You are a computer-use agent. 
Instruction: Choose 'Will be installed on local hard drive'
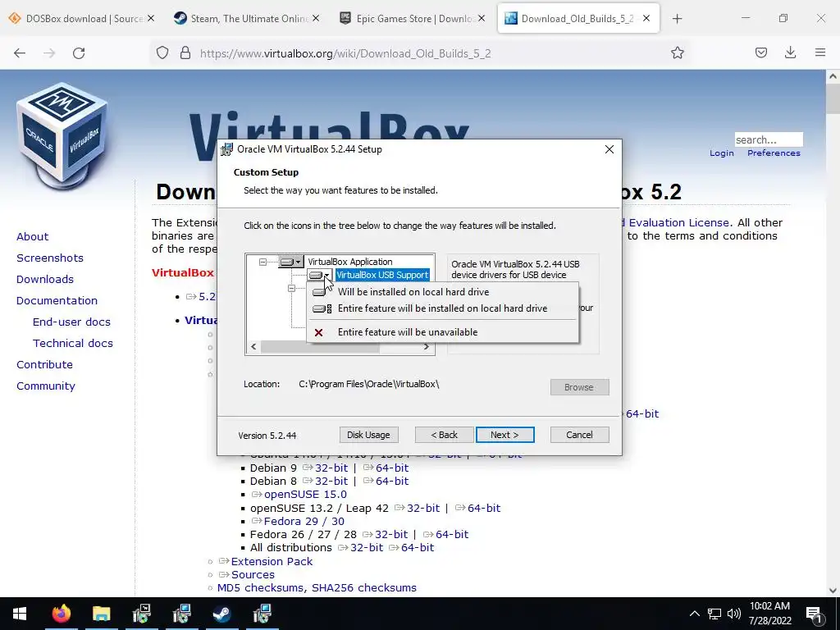(413, 292)
